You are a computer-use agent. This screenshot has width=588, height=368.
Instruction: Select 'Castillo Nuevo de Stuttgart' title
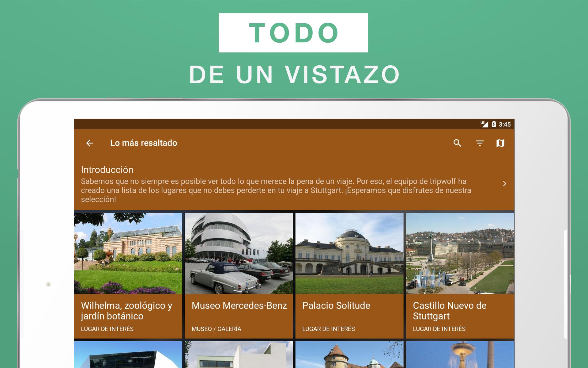point(450,311)
